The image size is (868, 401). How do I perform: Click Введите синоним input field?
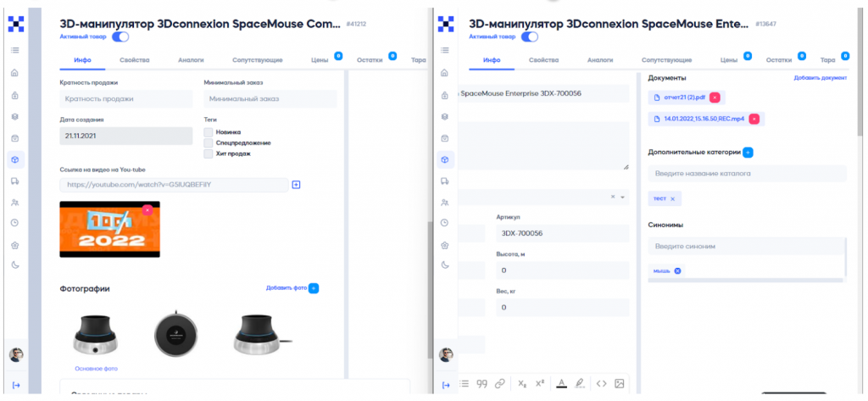click(x=746, y=246)
